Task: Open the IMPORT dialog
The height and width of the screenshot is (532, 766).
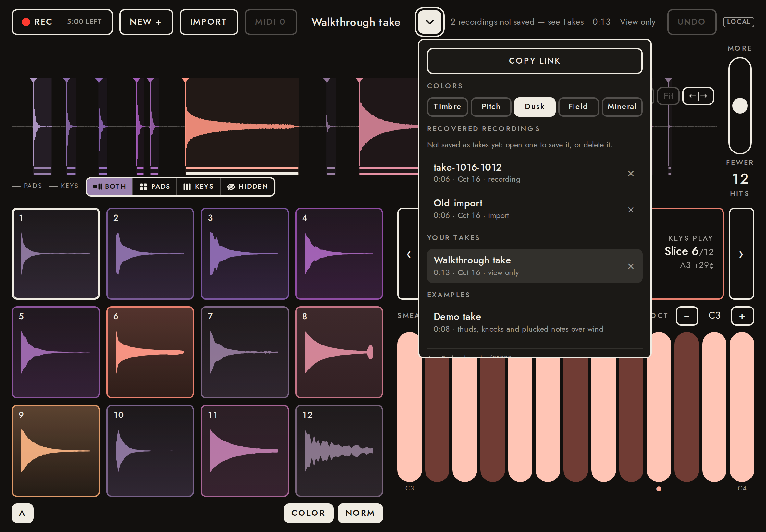Action: pos(209,22)
